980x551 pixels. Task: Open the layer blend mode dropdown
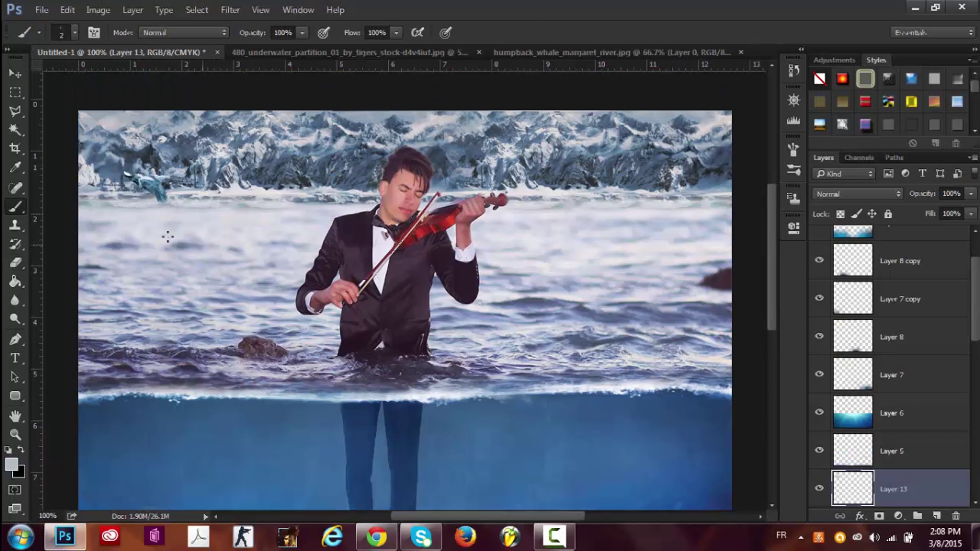pyautogui.click(x=857, y=194)
